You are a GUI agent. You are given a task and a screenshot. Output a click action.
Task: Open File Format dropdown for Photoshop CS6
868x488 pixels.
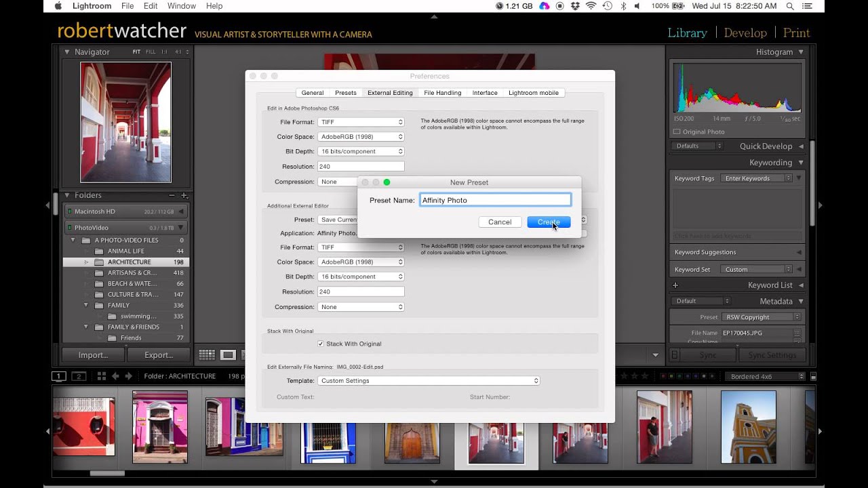pos(361,122)
